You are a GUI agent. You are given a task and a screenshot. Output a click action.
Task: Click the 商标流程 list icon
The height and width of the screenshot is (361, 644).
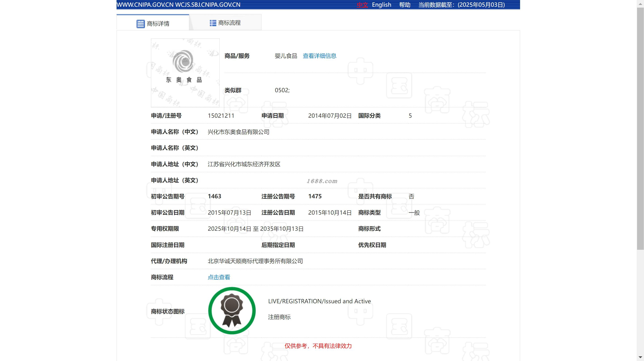(213, 23)
